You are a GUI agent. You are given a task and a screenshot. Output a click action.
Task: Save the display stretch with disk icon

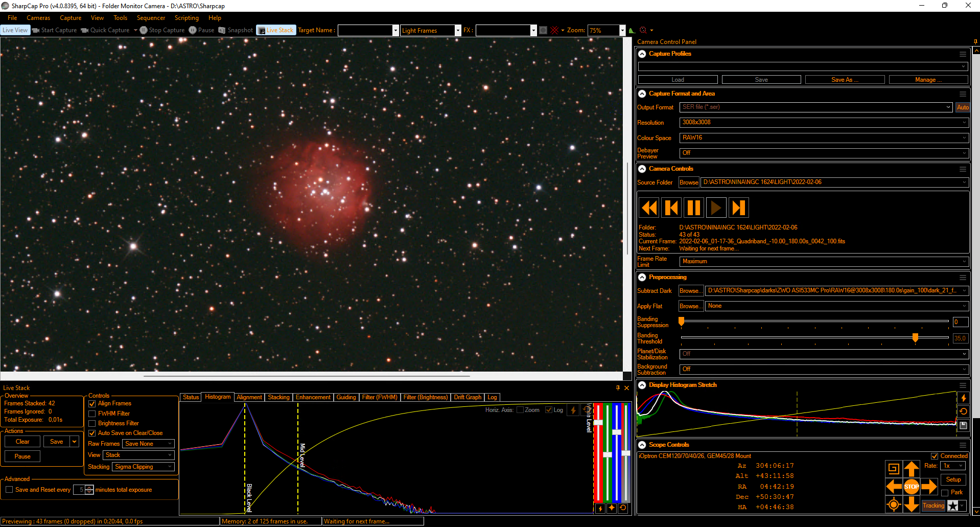[x=963, y=425]
